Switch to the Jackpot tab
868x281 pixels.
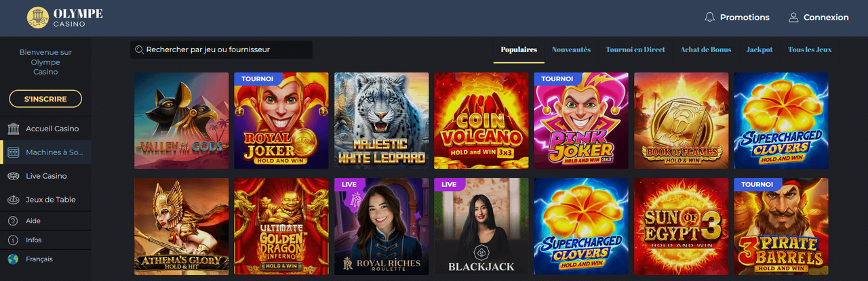coord(759,49)
